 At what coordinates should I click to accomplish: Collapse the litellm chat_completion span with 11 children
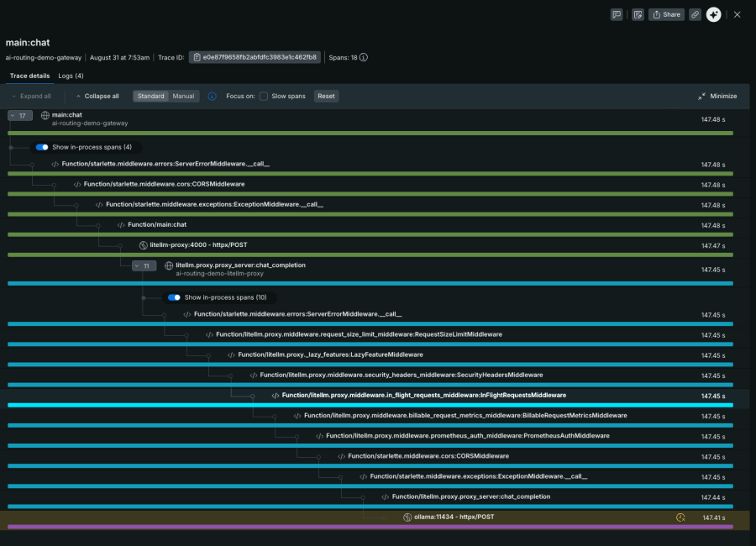click(x=144, y=265)
